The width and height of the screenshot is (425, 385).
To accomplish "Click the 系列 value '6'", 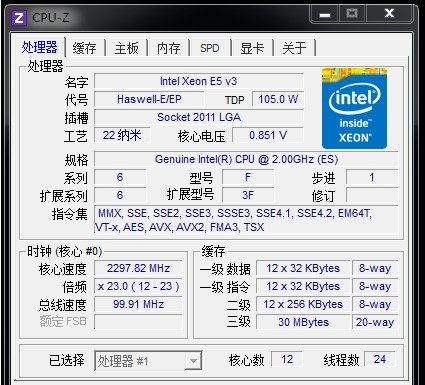I will (120, 177).
